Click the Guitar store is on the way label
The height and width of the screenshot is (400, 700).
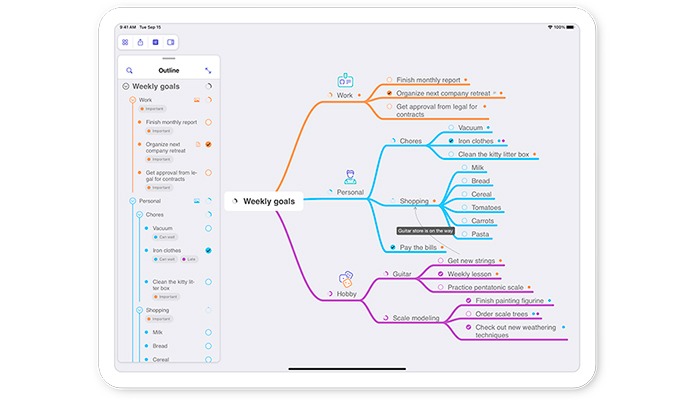[x=425, y=231]
